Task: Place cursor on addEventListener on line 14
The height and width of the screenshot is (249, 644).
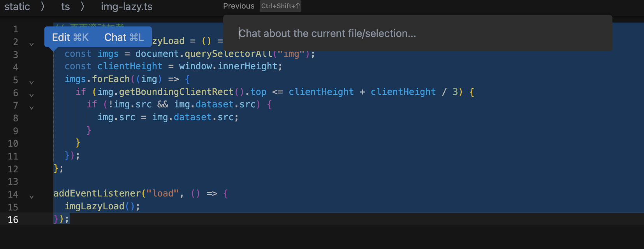Action: coord(97,194)
